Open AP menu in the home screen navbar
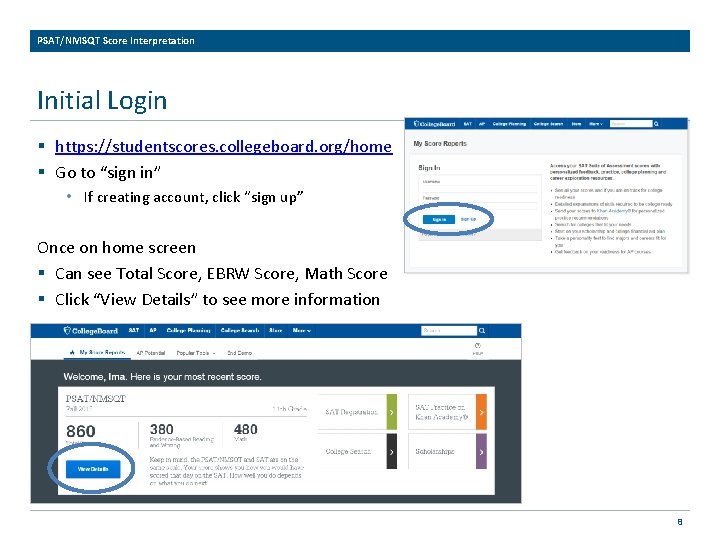Screen dimensions: 720x540 pyautogui.click(x=153, y=331)
